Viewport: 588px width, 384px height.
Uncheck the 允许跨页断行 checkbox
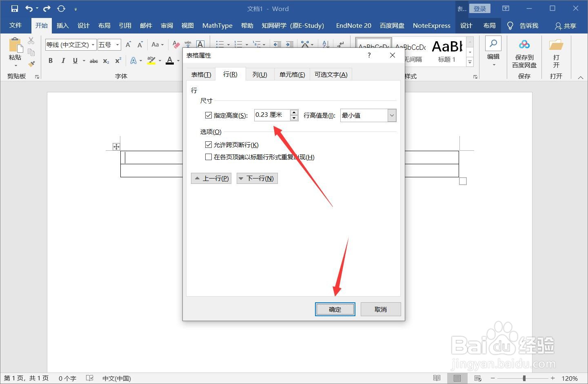(209, 144)
